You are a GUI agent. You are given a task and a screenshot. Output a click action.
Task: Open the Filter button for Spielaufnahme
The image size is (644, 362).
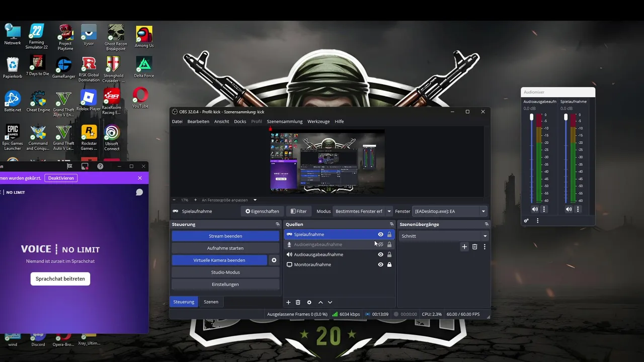(x=298, y=211)
